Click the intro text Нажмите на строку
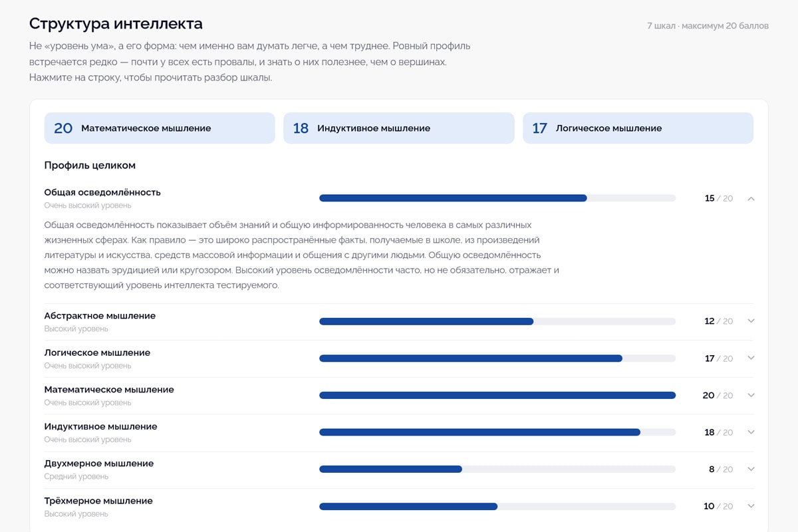The height and width of the screenshot is (532, 798). [x=150, y=77]
